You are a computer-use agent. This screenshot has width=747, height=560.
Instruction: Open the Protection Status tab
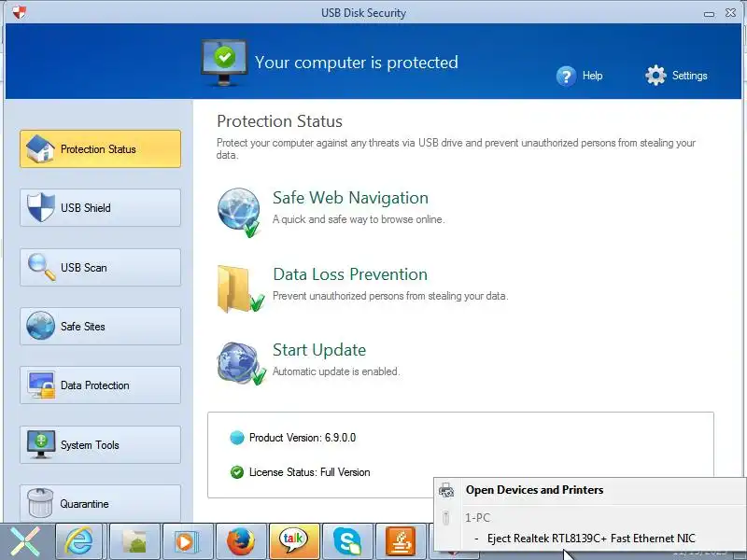(x=100, y=149)
